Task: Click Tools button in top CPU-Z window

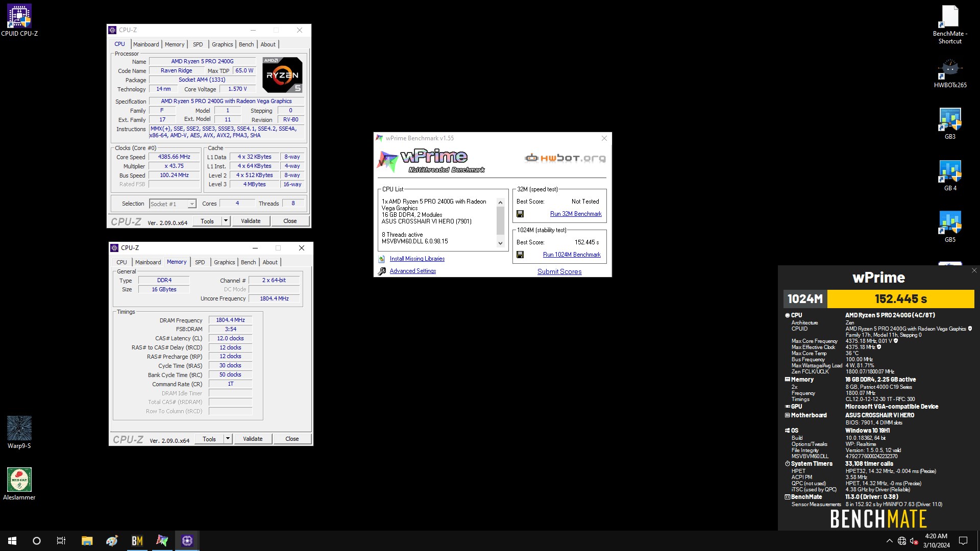Action: pos(207,221)
